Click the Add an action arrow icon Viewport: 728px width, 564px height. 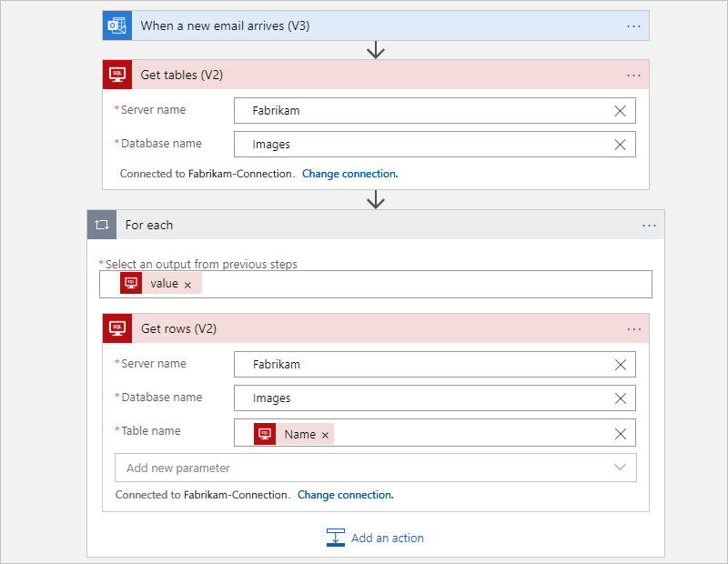336,538
